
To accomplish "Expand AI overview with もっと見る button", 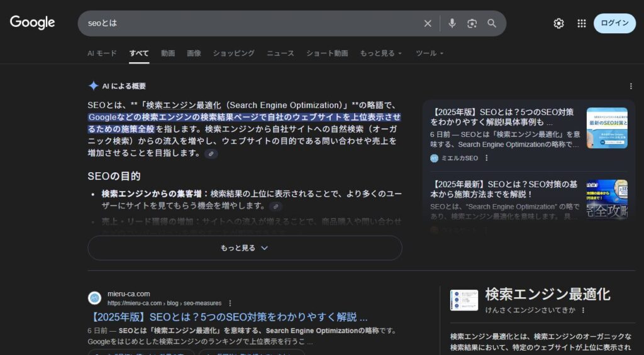I will 245,248.
